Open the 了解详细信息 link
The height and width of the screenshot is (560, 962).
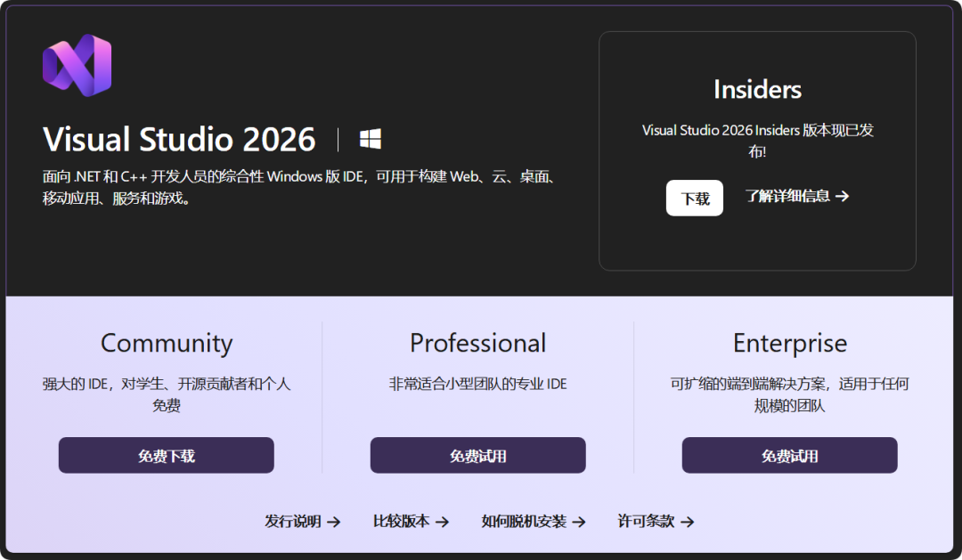(x=788, y=197)
